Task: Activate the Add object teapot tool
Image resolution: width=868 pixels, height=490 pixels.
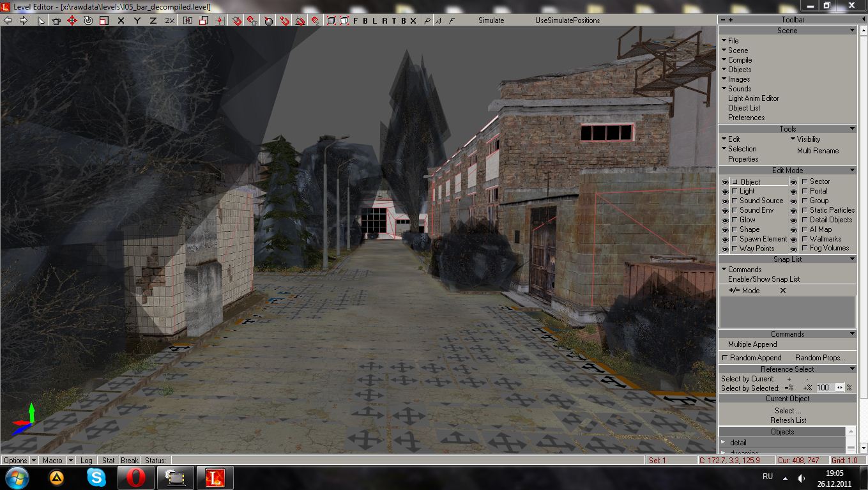Action: (56, 20)
